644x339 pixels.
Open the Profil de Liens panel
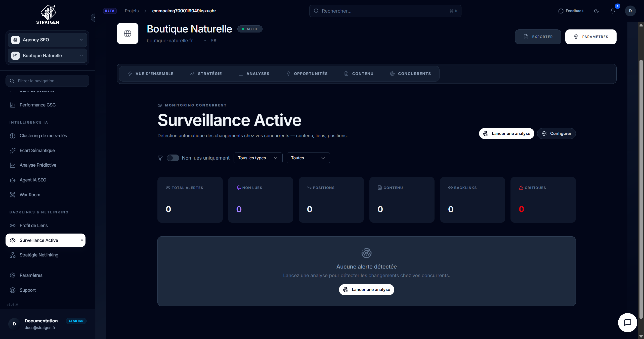(34, 225)
